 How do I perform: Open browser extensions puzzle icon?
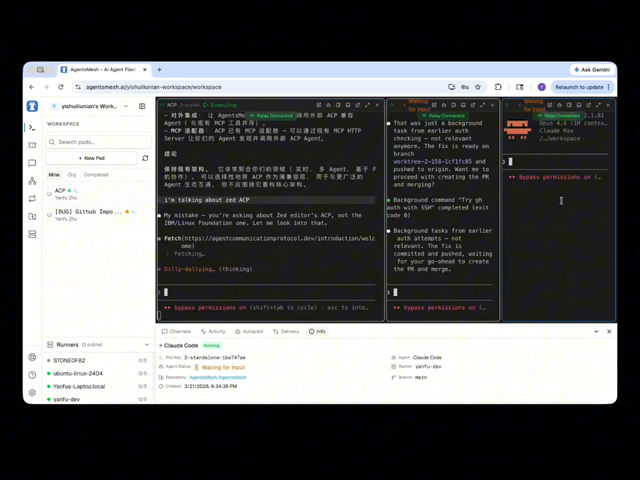pos(498,87)
